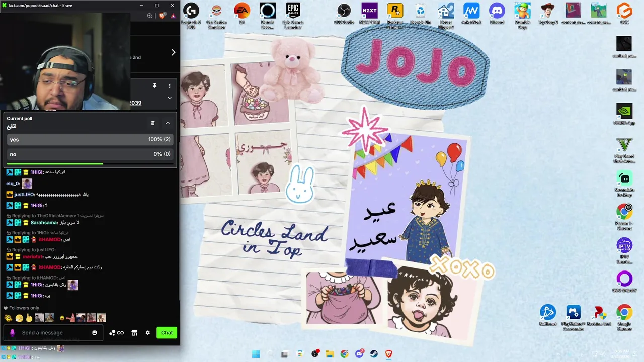The height and width of the screenshot is (362, 644).
Task: Launch House Flipper 2 shortcut
Action: click(x=446, y=15)
